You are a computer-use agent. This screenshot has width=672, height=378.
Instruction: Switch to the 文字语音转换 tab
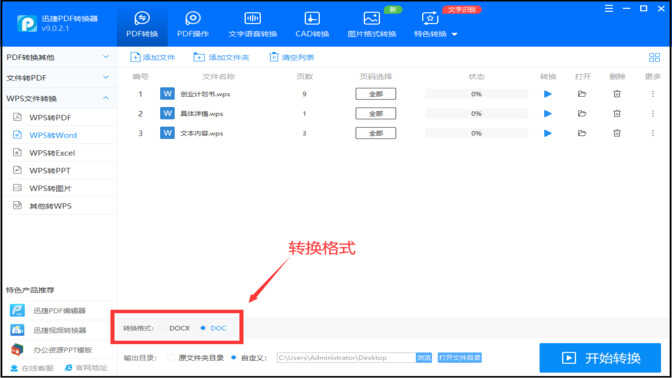252,25
